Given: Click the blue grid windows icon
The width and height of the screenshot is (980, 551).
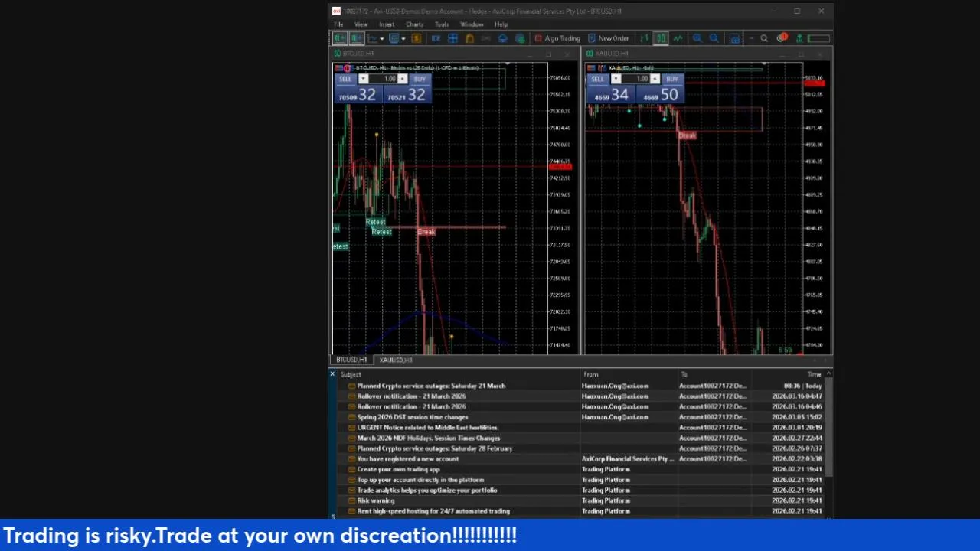Looking at the screenshot, I should tap(452, 38).
